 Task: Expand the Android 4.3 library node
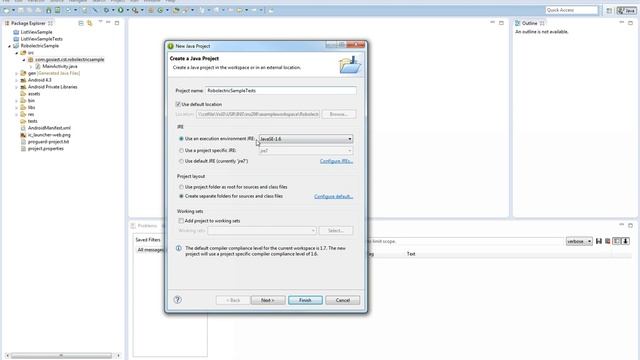click(x=17, y=80)
